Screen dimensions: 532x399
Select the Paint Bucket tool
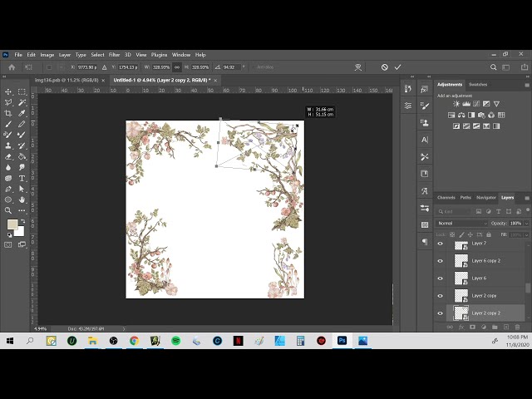(22, 157)
